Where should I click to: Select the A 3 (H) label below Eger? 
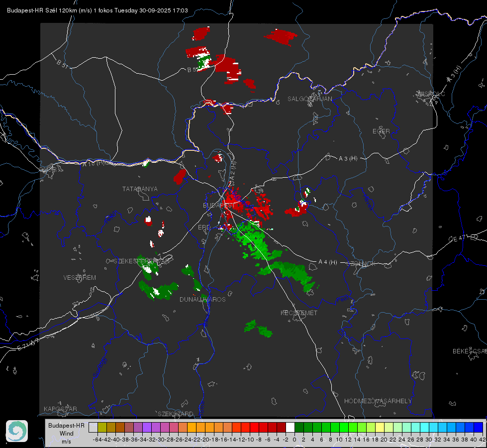348,159
